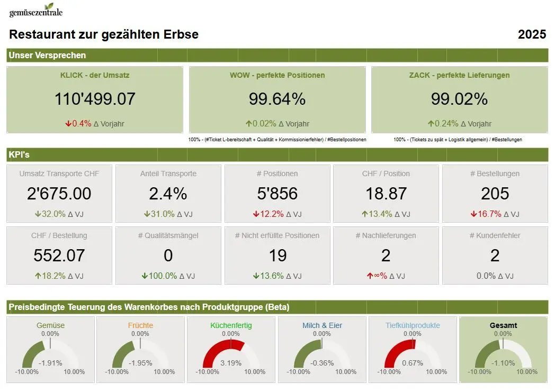
Task: Click the red down arrow under KLICK Umsatz
Action: pos(68,124)
